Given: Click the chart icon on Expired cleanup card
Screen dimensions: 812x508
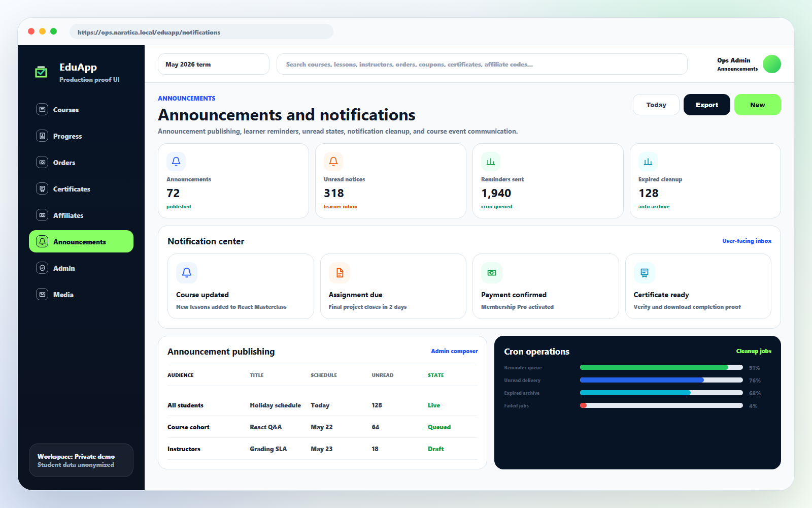Looking at the screenshot, I should [x=648, y=162].
